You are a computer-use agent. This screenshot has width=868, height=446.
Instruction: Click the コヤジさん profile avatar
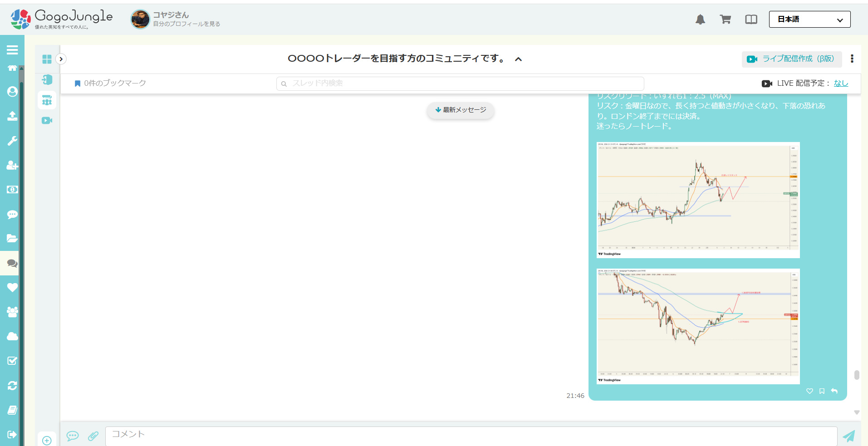[140, 20]
